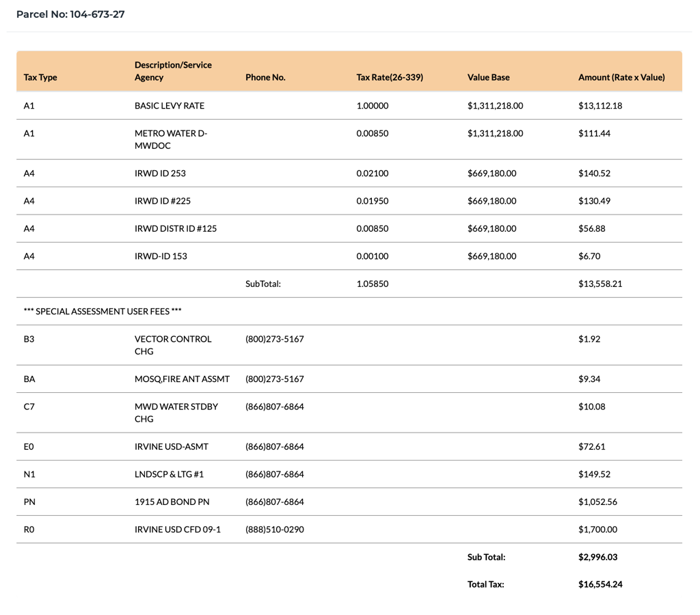Select the $72.61 amount
Viewport: 700px width, 615px height.
tap(592, 447)
